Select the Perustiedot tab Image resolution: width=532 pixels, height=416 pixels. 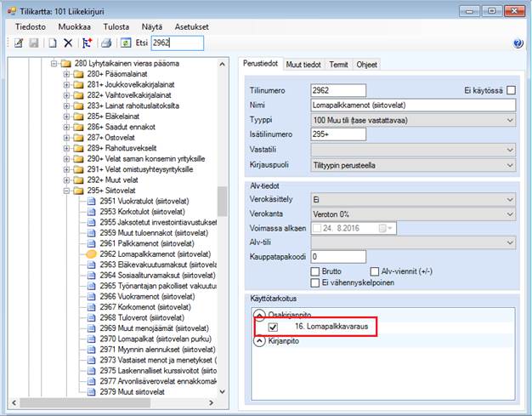261,64
